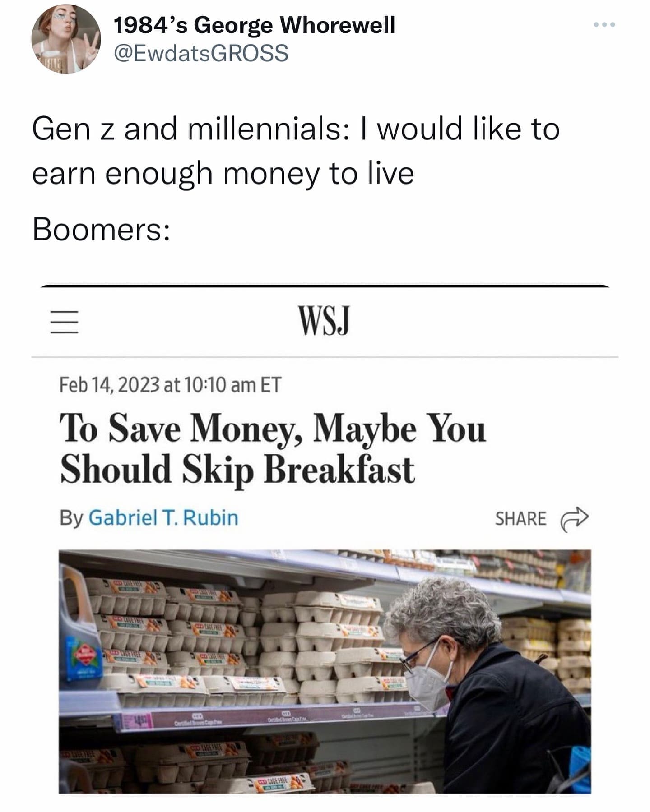Click the share arrow icon
Image resolution: width=650 pixels, height=812 pixels.
pyautogui.click(x=574, y=519)
